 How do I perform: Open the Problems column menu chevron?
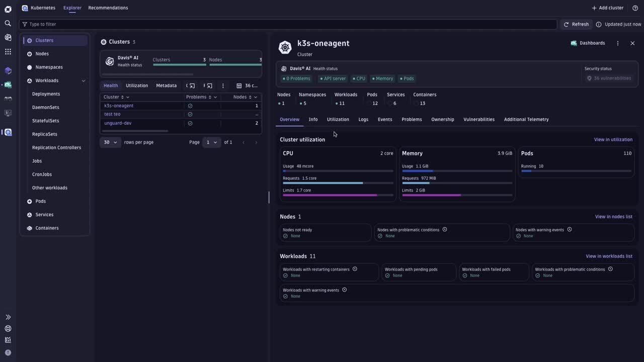click(215, 97)
